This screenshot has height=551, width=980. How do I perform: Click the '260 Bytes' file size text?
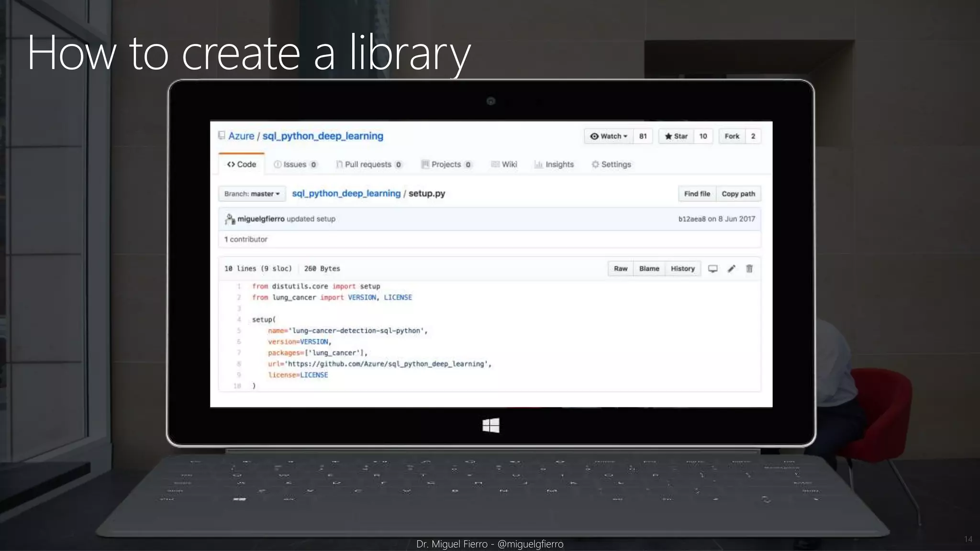coord(322,268)
